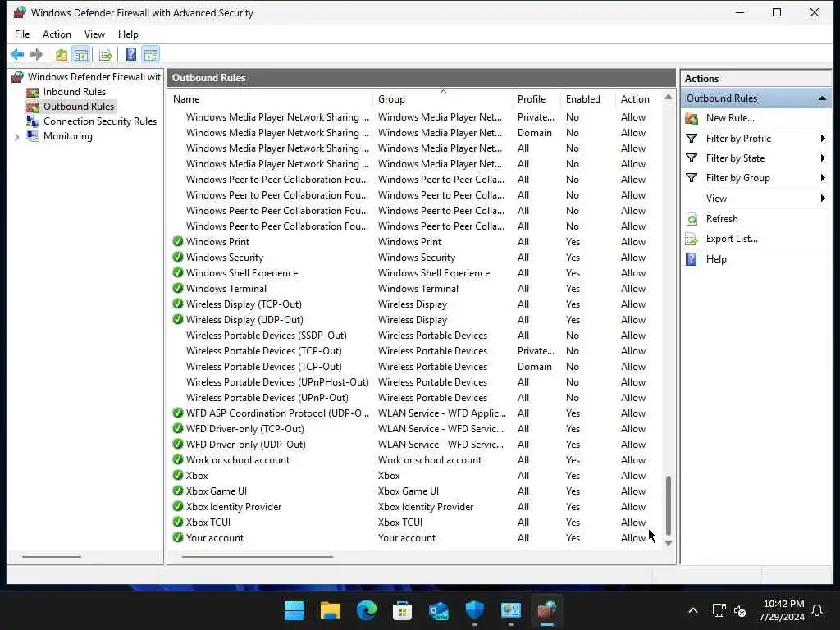Screen dimensions: 840x630
Task: Select the Work or school account rule
Action: pyautogui.click(x=416, y=460)
